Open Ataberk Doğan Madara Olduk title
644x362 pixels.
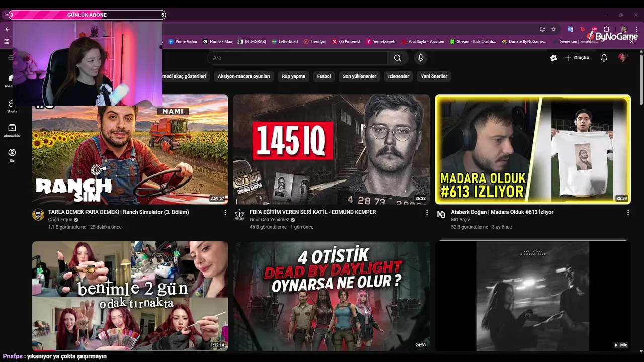502,212
